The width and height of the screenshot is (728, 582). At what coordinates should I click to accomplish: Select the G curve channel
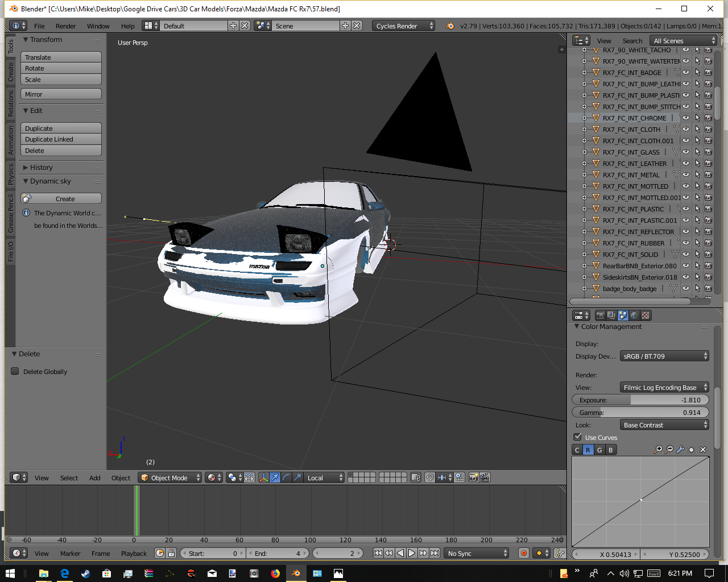[599, 450]
